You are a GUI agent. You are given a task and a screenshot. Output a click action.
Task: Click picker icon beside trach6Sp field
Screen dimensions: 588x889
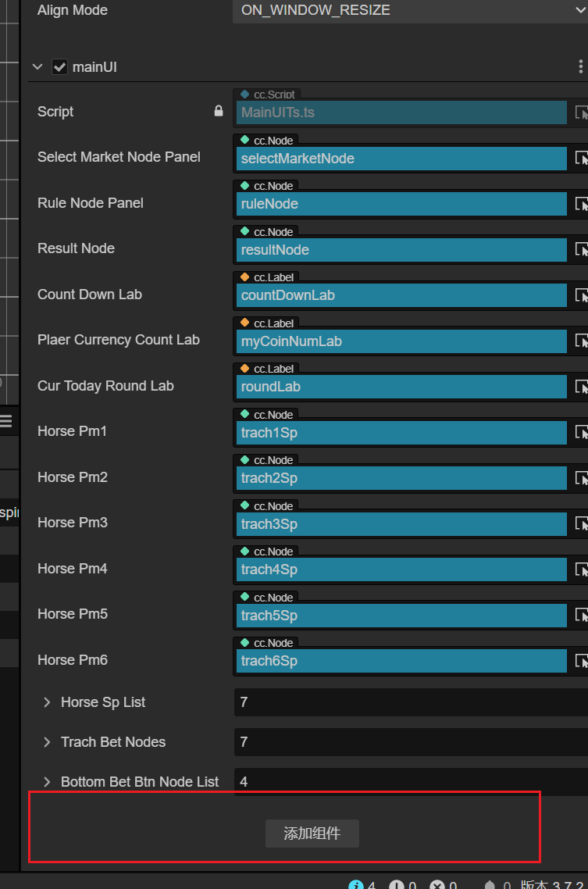(582, 661)
